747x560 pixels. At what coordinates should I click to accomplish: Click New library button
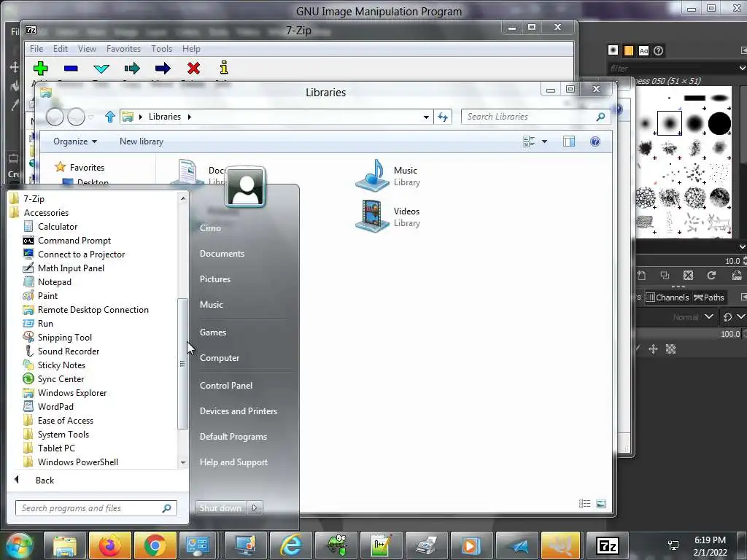[142, 141]
